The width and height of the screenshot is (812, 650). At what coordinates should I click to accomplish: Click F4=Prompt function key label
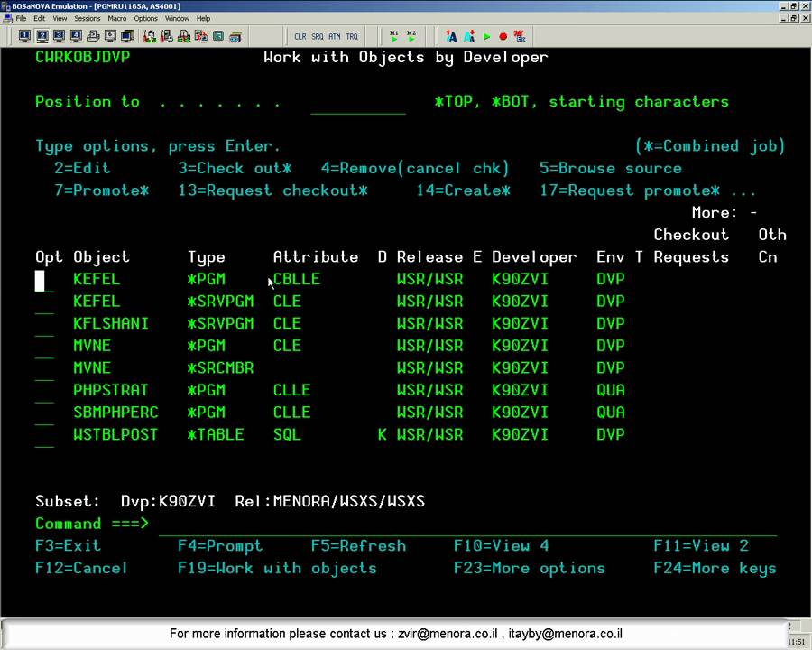click(x=220, y=546)
